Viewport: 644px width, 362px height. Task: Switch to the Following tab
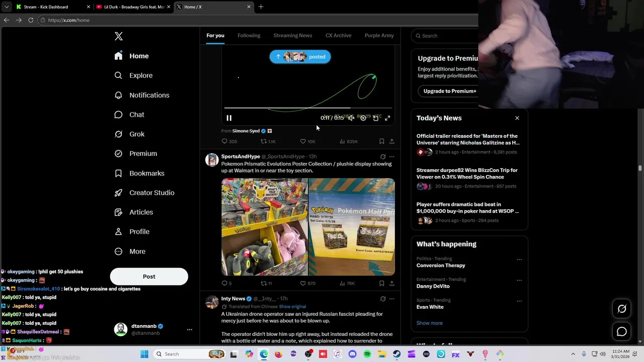click(249, 36)
